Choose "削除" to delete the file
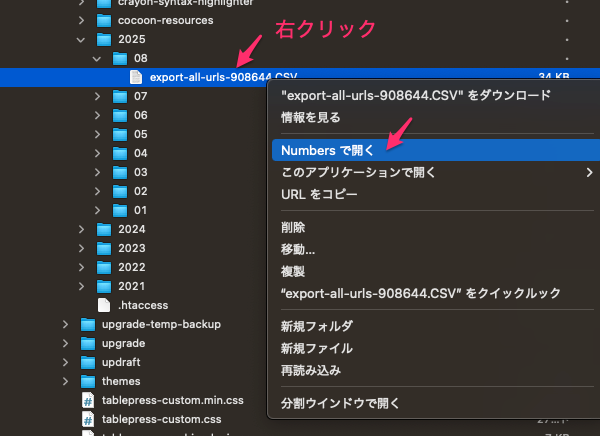This screenshot has height=436, width=600. pos(295,227)
